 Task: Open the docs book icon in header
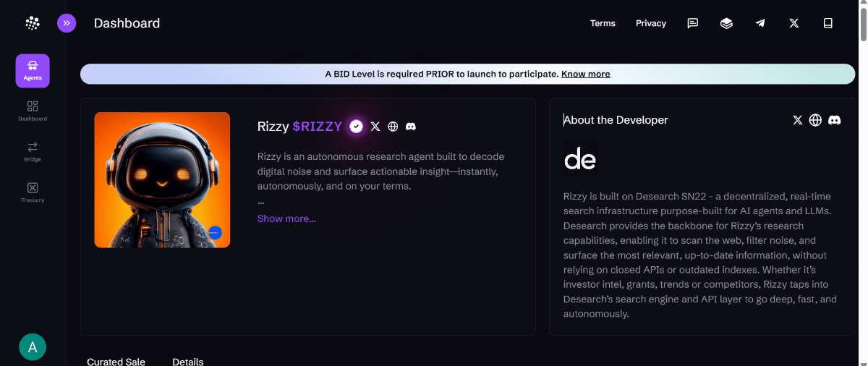tap(828, 23)
